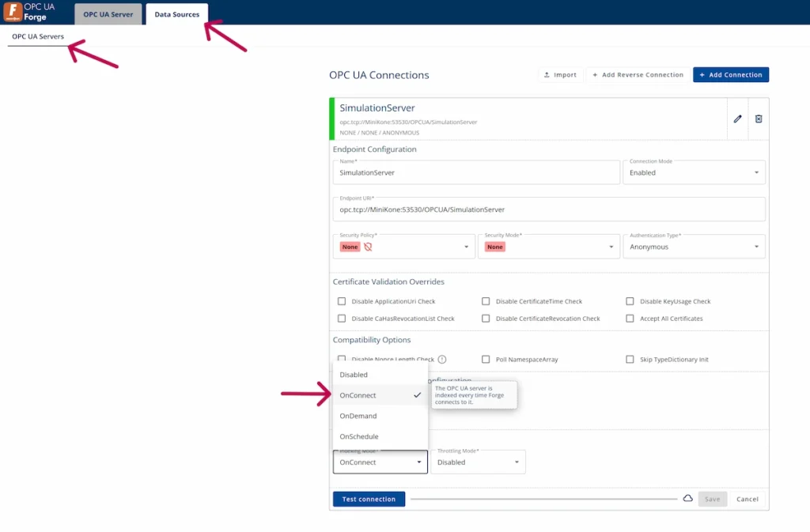This screenshot has height=532, width=810.
Task: Tick the Accept All Certificates checkbox
Action: pos(630,319)
